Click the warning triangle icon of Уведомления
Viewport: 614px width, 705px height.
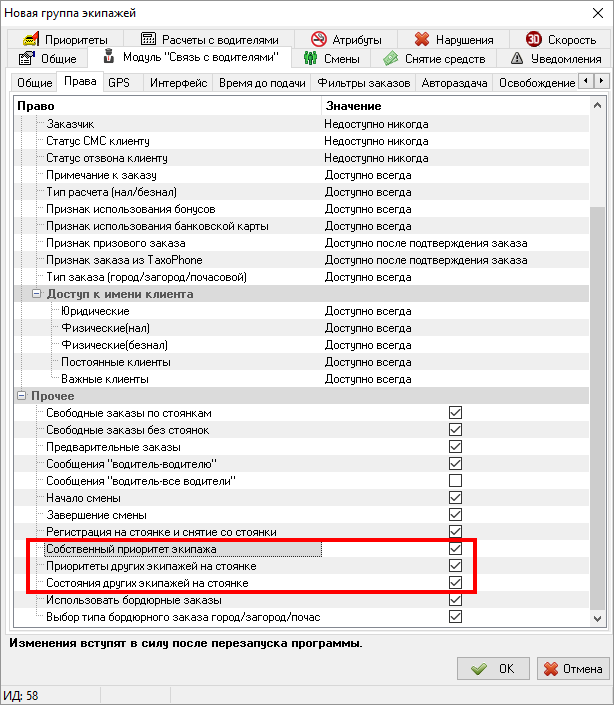click(x=517, y=58)
